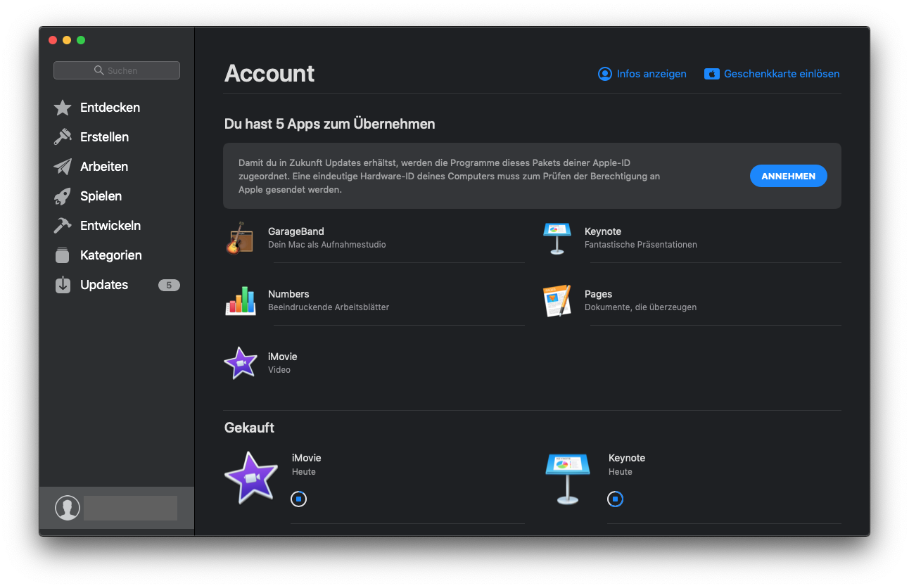This screenshot has height=588, width=909.
Task: Click the user profile avatar icon
Action: 68,508
